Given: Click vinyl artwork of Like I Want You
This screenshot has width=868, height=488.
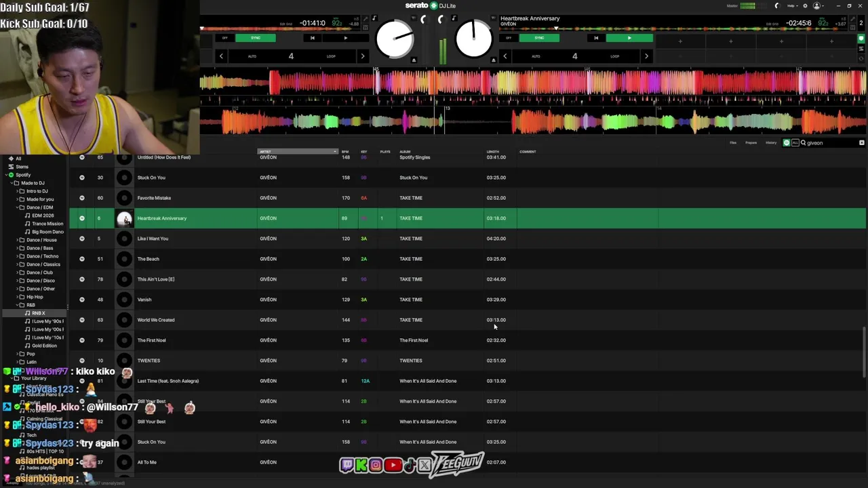Looking at the screenshot, I should [124, 239].
